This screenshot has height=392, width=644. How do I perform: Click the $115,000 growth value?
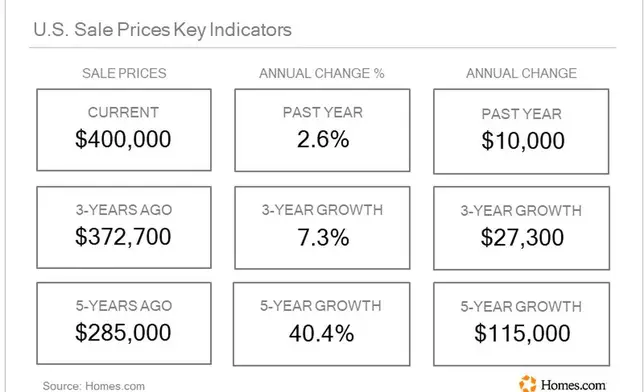pyautogui.click(x=522, y=333)
